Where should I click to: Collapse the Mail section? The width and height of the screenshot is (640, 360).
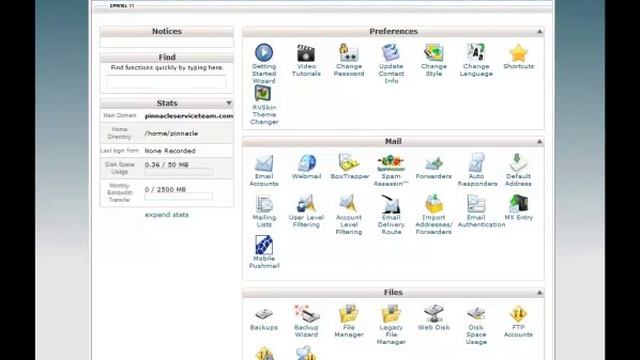pos(539,142)
